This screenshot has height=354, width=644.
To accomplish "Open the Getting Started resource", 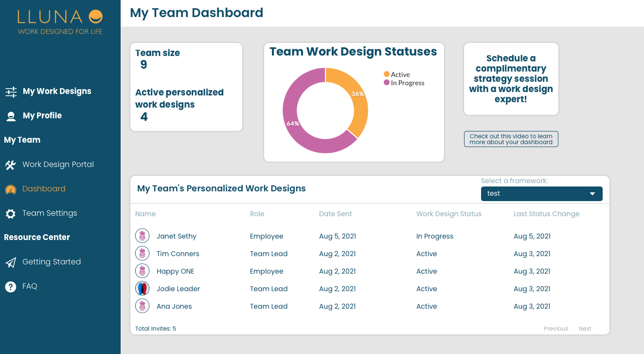I will (52, 262).
